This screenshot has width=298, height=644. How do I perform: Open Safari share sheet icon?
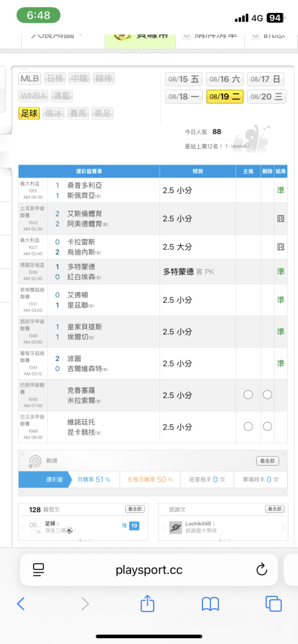click(x=147, y=603)
